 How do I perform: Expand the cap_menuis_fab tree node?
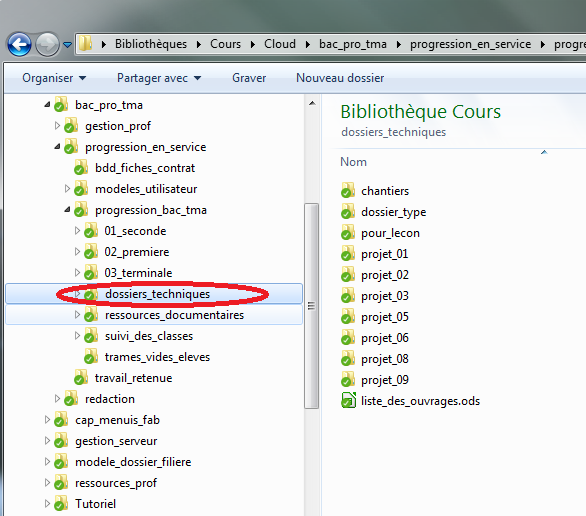pyautogui.click(x=47, y=420)
